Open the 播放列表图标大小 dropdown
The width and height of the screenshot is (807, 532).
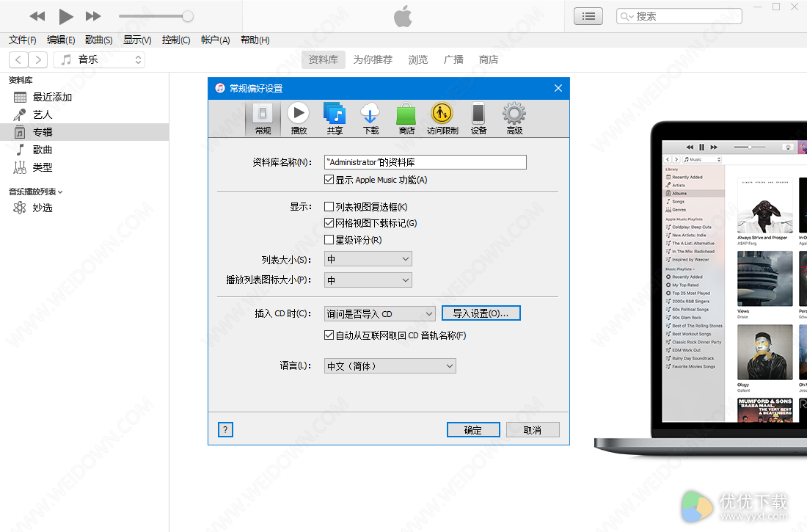368,280
